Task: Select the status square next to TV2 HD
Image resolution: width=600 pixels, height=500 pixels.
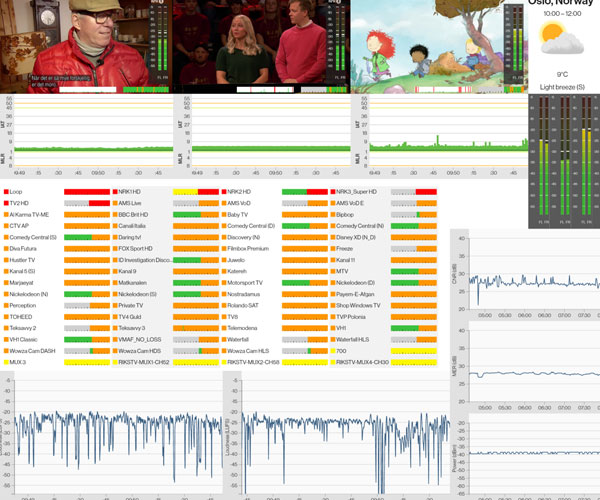Action: [6, 203]
